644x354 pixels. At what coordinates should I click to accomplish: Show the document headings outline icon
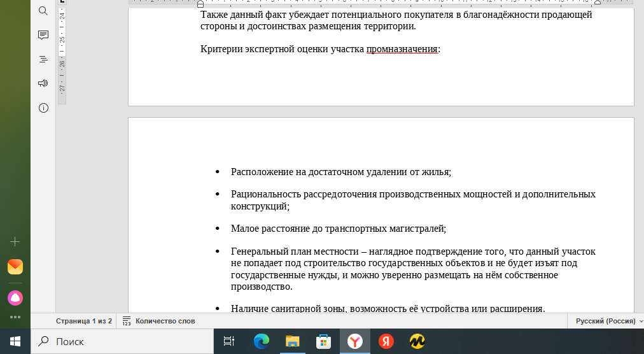(43, 59)
